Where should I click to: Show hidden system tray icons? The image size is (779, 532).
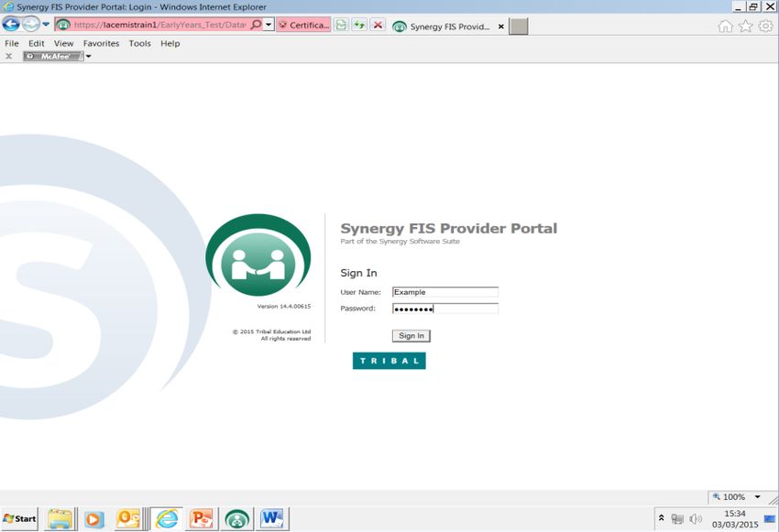pyautogui.click(x=662, y=518)
